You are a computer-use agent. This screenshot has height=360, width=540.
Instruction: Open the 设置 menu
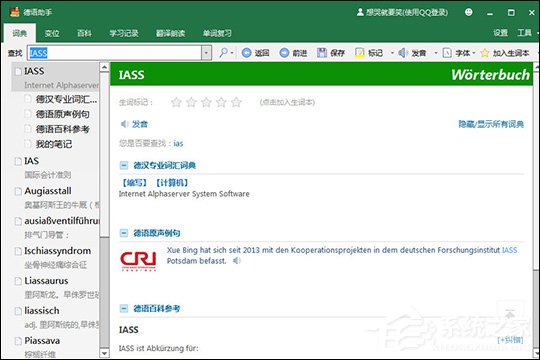500,33
